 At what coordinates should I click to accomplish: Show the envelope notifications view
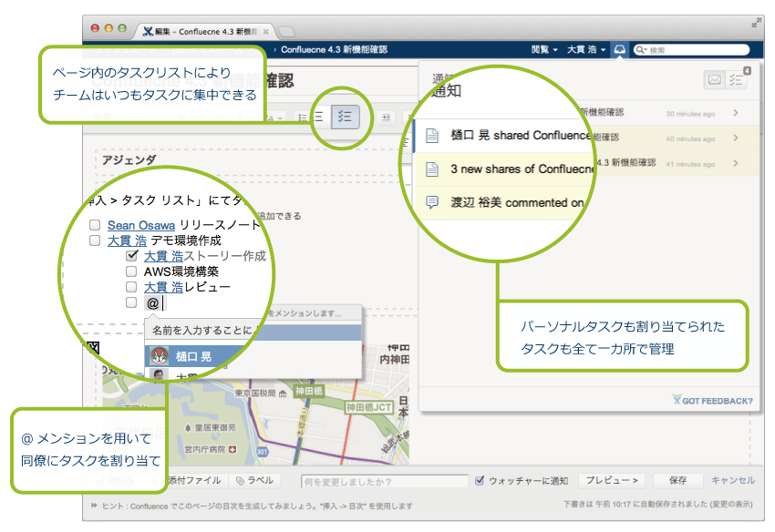[x=714, y=80]
